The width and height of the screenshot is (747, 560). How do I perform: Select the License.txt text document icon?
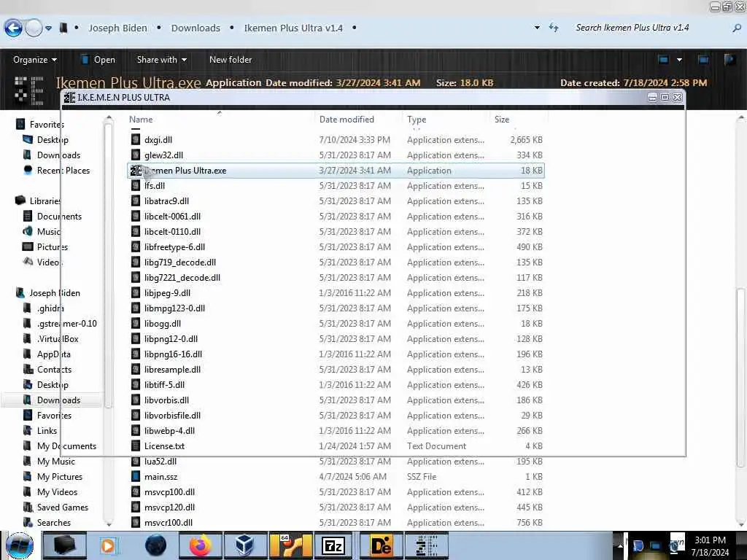click(136, 446)
